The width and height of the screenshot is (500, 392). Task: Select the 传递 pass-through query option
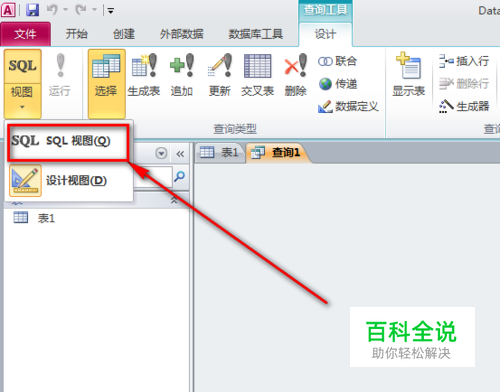(x=337, y=84)
